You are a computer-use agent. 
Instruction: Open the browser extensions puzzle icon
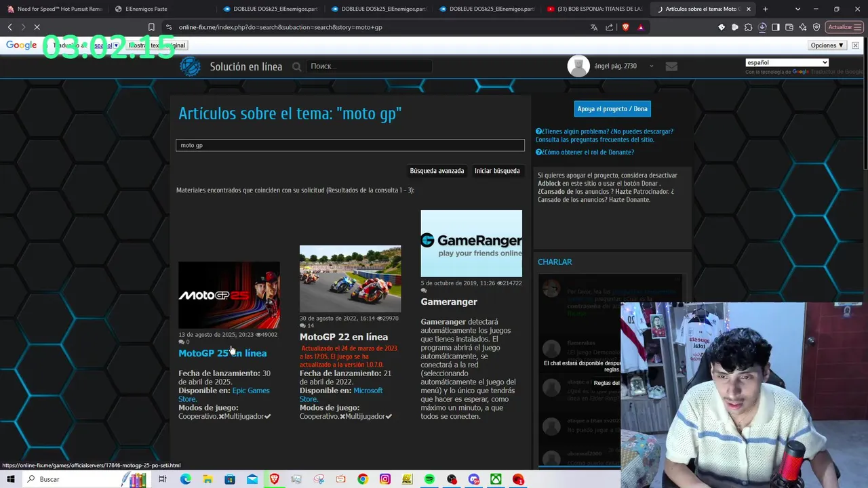pyautogui.click(x=749, y=27)
